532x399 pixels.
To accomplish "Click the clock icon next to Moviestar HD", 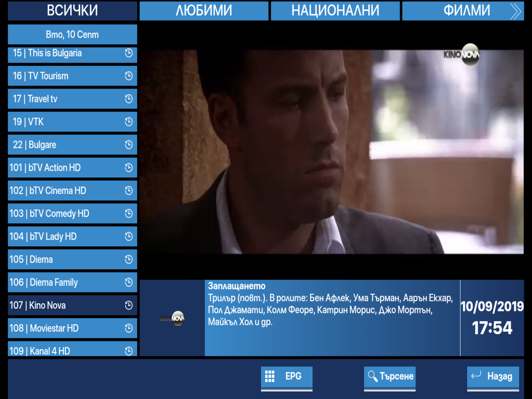I will point(129,328).
